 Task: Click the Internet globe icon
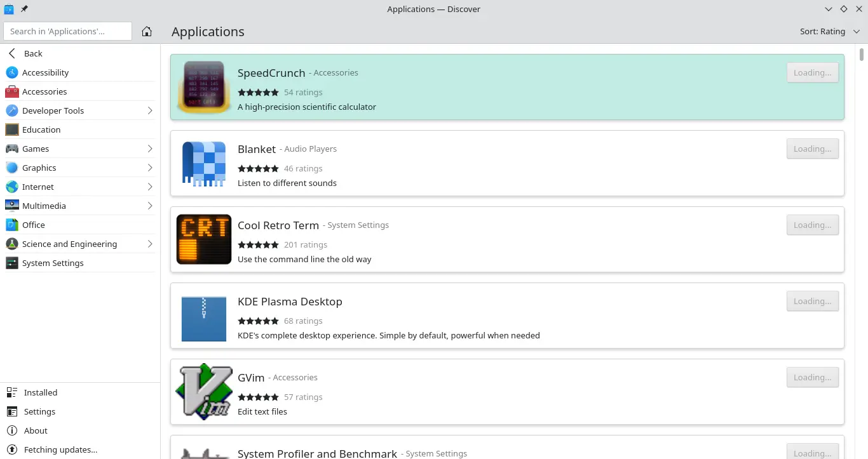tap(12, 187)
